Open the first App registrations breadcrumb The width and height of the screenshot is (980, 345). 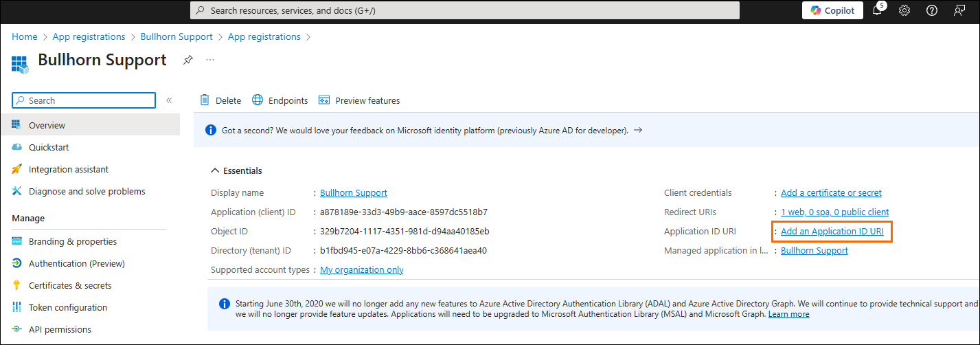tap(89, 36)
